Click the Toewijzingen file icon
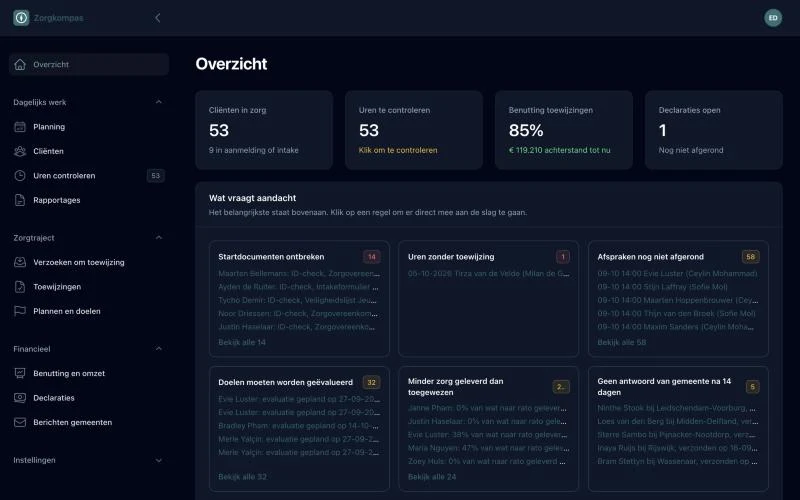 pyautogui.click(x=20, y=287)
